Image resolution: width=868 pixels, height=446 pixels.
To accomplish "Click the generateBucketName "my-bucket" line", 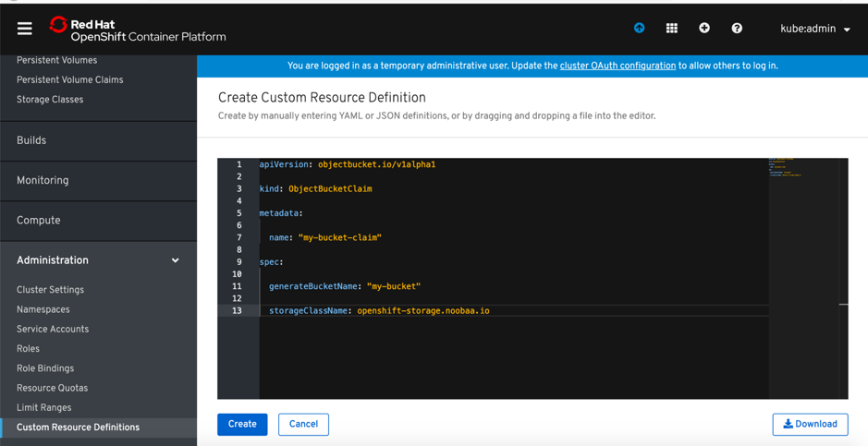I will [x=345, y=286].
